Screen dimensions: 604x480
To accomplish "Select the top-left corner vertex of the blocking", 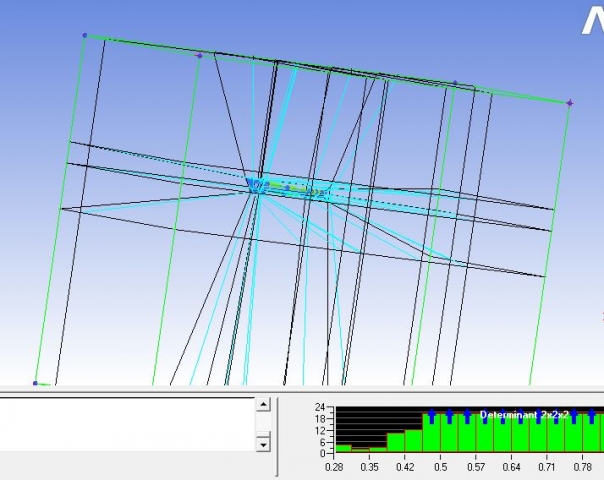I will (85, 36).
